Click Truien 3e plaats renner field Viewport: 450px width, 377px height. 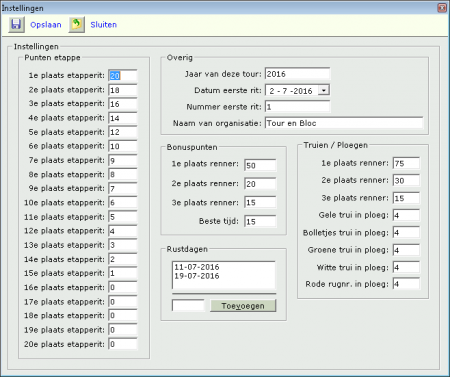pos(406,198)
